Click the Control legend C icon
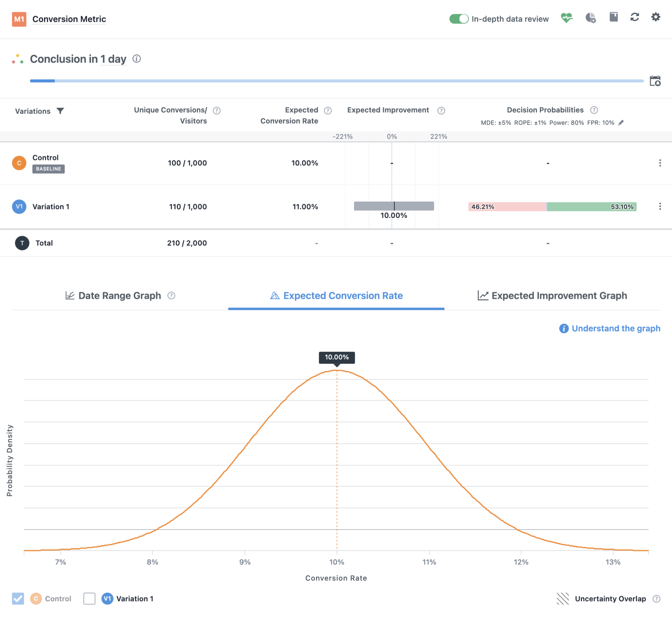 (x=36, y=599)
